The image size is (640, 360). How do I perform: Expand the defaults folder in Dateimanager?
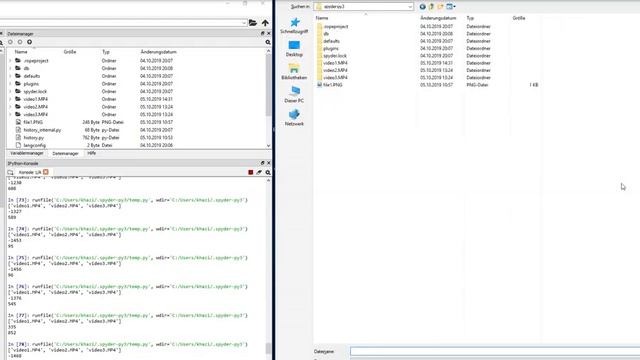coord(10,76)
